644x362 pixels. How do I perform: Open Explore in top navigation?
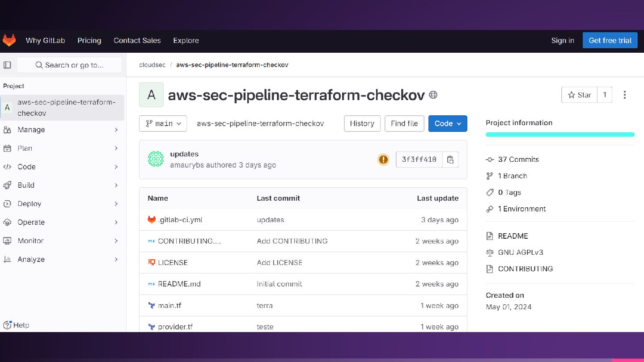point(186,40)
